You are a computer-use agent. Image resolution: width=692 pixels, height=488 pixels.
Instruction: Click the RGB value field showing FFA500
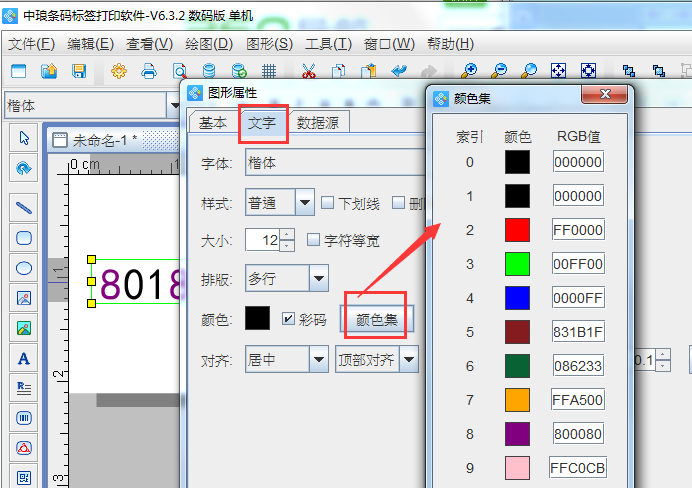(x=578, y=399)
